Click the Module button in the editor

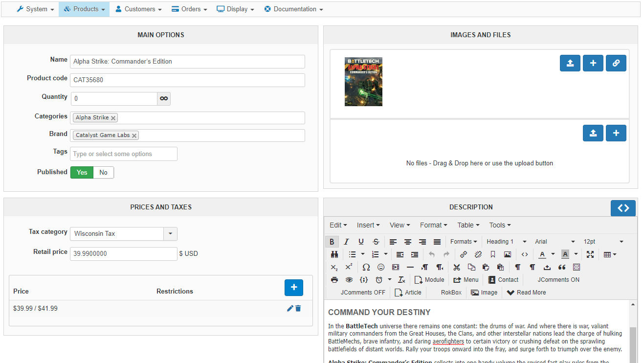[429, 280]
